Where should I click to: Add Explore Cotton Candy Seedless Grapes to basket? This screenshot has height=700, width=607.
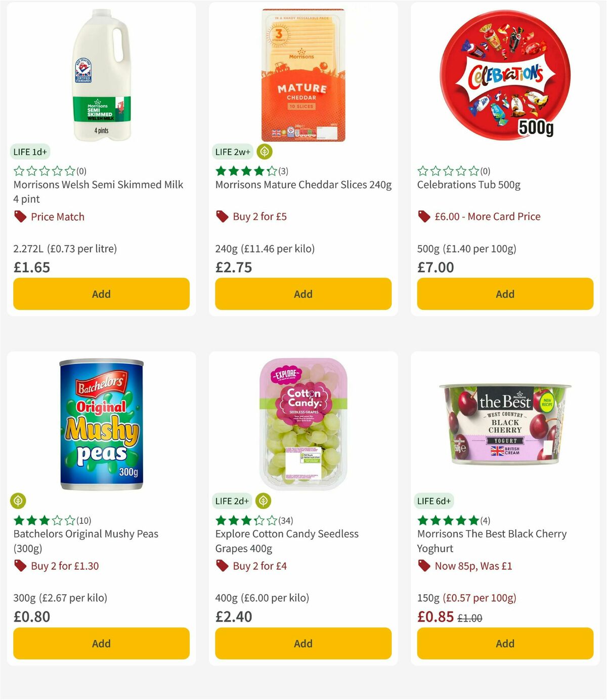[303, 643]
